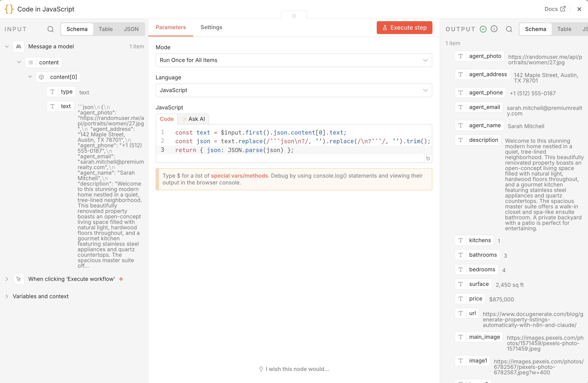The width and height of the screenshot is (588, 383).
Task: Open the Language dropdown
Action: point(294,90)
